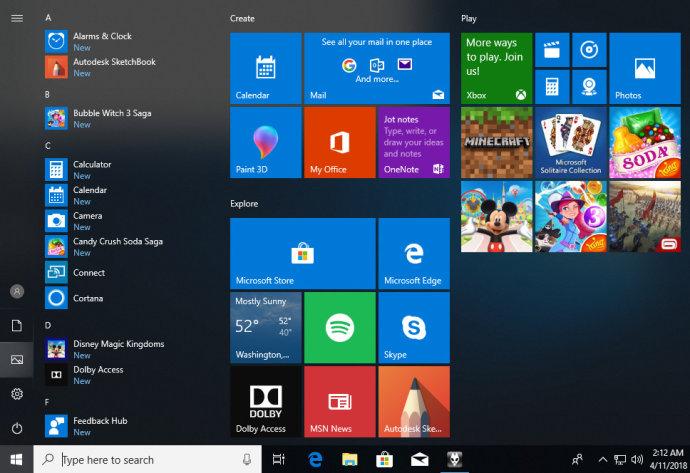The width and height of the screenshot is (690, 473).
Task: Open the Mail tile
Action: 377,68
